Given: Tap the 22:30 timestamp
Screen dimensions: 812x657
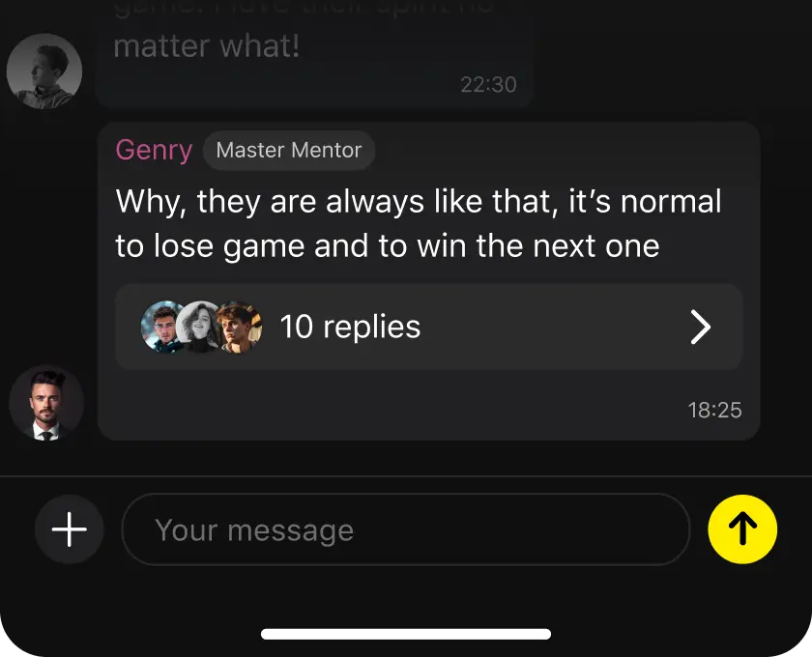Looking at the screenshot, I should (x=488, y=85).
